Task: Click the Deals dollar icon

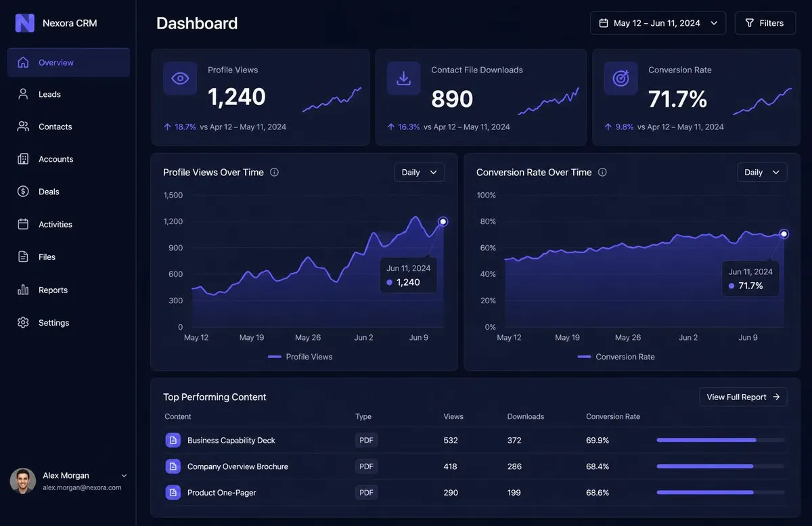Action: point(23,192)
